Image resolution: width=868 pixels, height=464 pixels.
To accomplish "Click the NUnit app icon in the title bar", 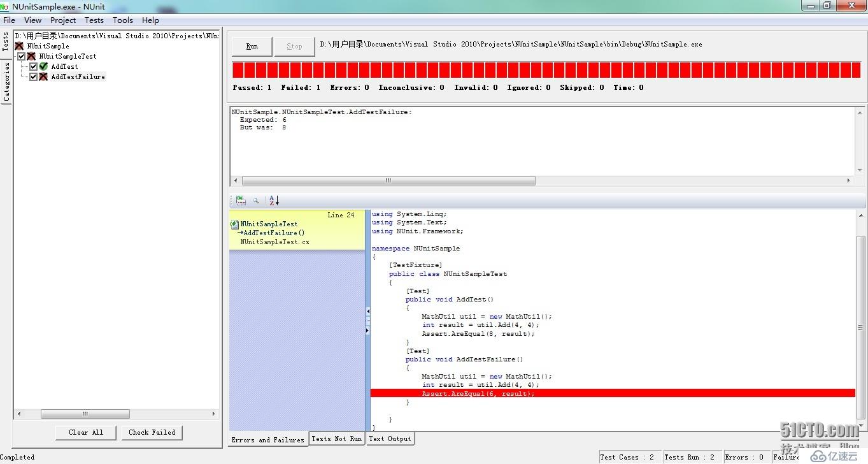I will [4, 6].
